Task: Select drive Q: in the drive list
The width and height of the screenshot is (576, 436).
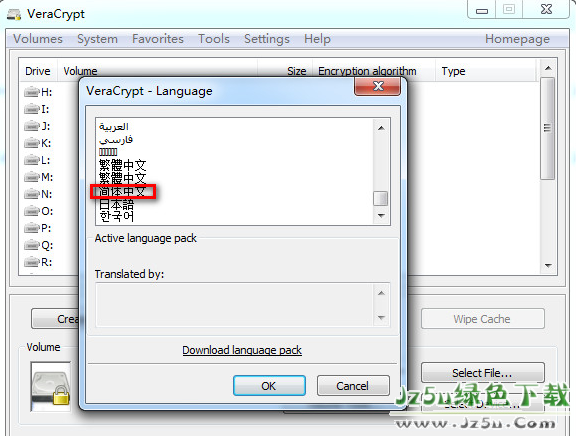Action: point(39,245)
